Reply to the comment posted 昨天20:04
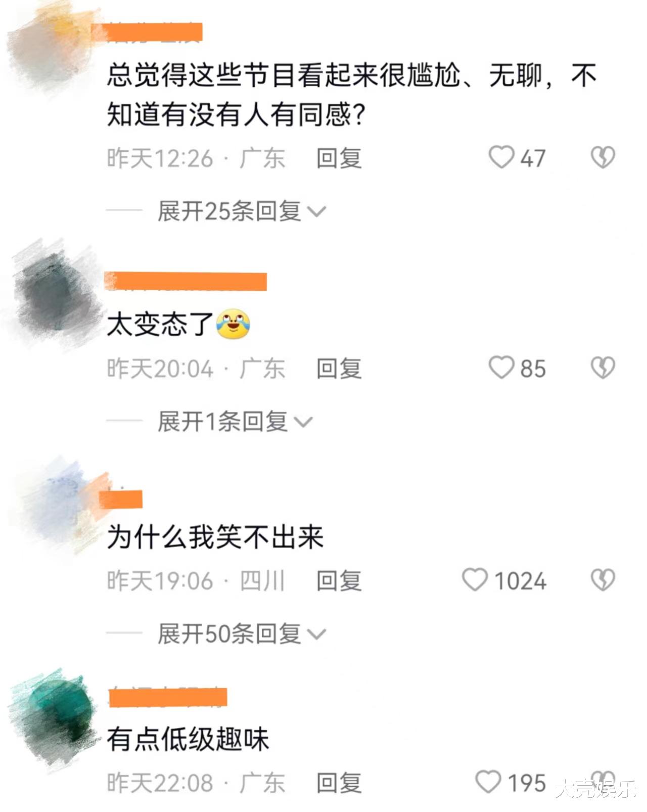Screen dimensions: 647x812 coord(339,368)
